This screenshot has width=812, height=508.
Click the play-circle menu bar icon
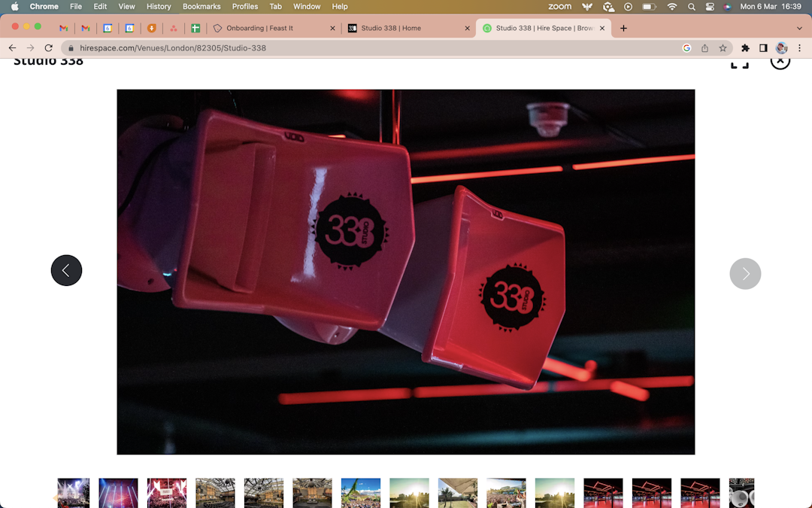pos(628,6)
